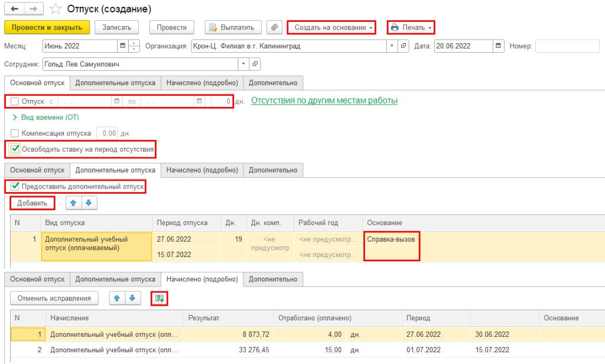Viewport: 605px width, 364px height.
Task: Enable the Компенсация отпуска checkbox
Action: 15,133
